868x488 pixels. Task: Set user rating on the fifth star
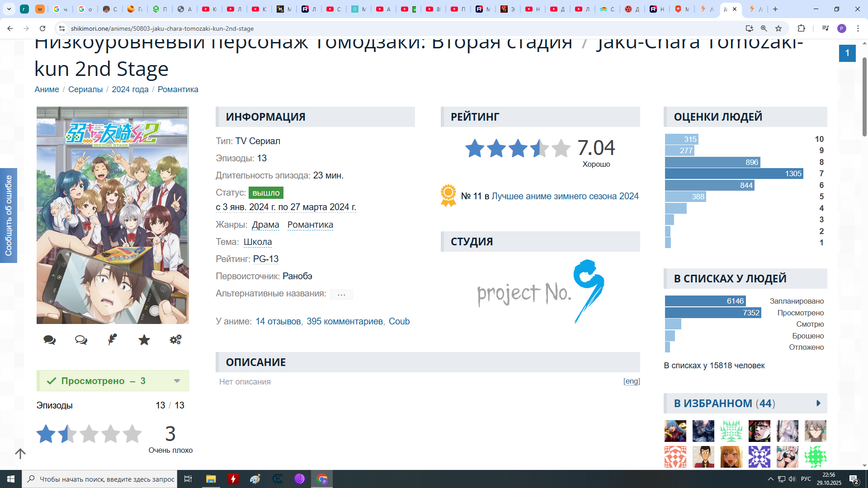[x=132, y=434]
